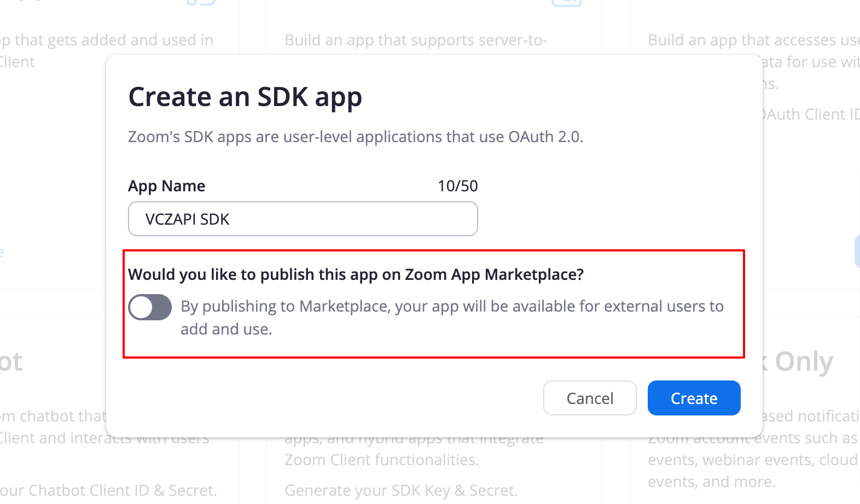This screenshot has width=860, height=504.
Task: Click the Cancel button
Action: (590, 398)
